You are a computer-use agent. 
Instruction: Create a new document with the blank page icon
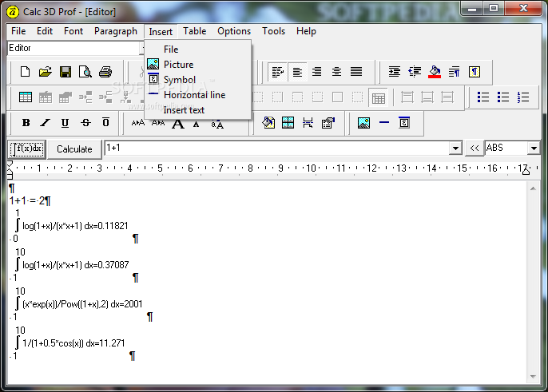pyautogui.click(x=26, y=72)
